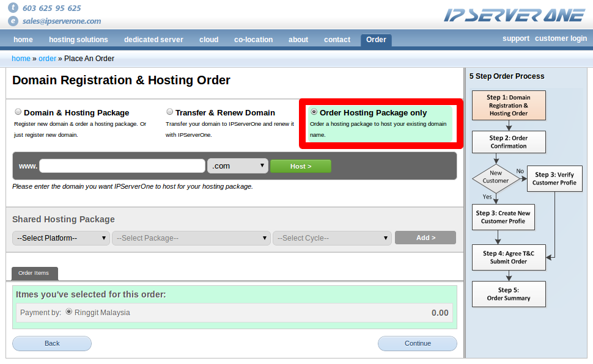Click Step 4: Agree T&C Submit Order box
Viewport: 593px width, 364px height.
509,257
